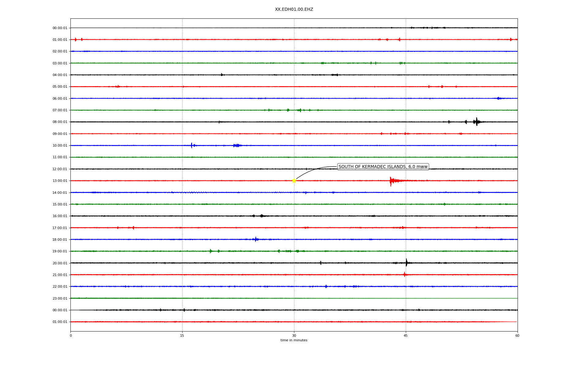Click the 23:00:01 row time label
Screen dimensions: 588x368
[60, 298]
